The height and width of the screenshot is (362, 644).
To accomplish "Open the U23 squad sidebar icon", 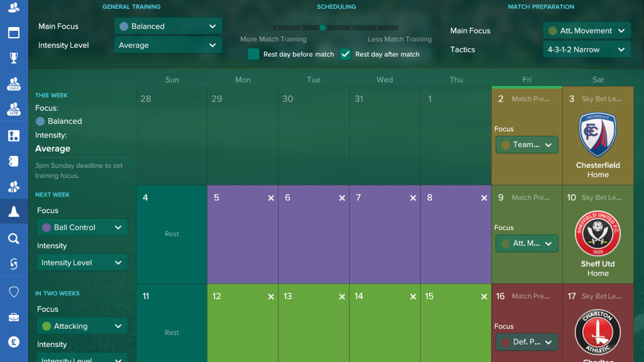I will pos(14,84).
